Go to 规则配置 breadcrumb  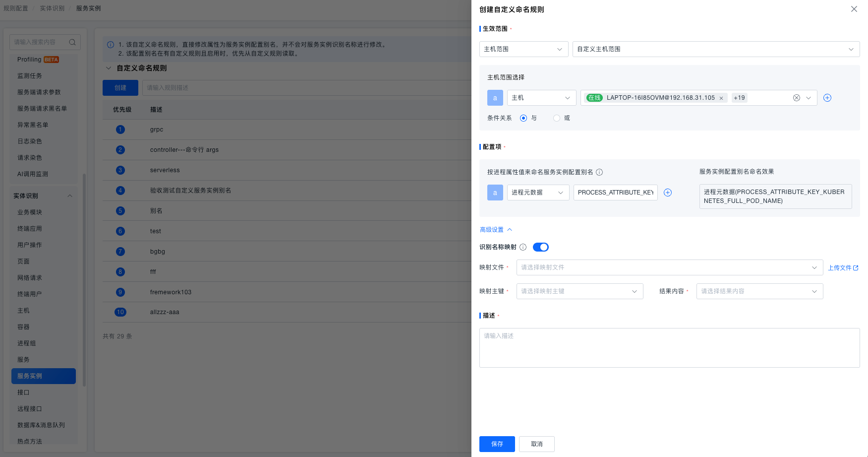[16, 8]
